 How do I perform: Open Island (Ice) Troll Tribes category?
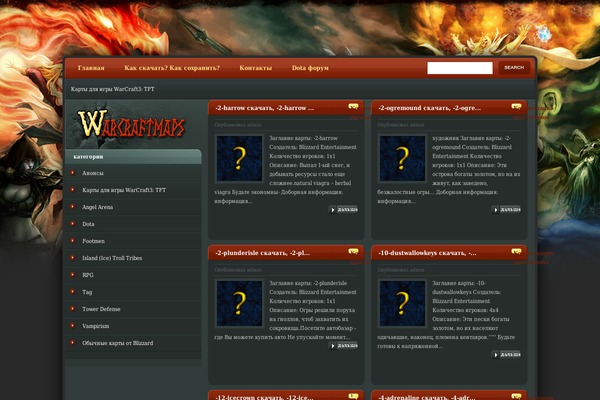coord(112,258)
